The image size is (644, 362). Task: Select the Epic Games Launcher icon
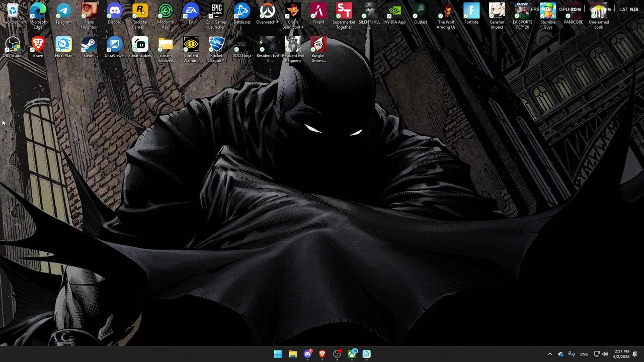pos(216,16)
